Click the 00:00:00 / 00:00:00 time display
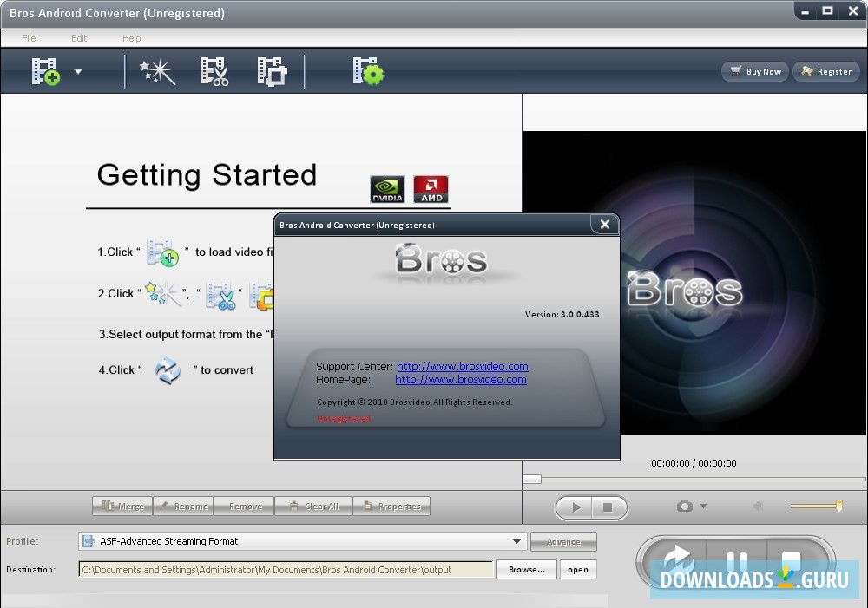Screen dimensions: 868x608 tap(694, 463)
